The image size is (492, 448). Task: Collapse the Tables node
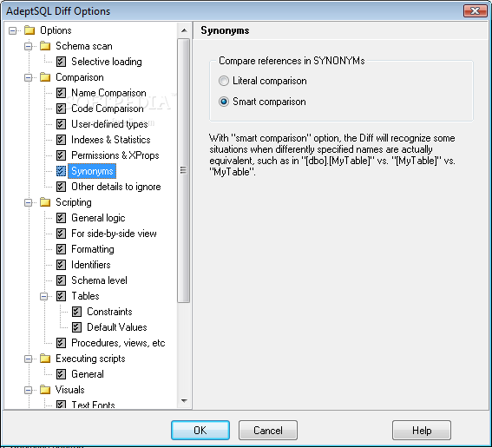coord(44,296)
